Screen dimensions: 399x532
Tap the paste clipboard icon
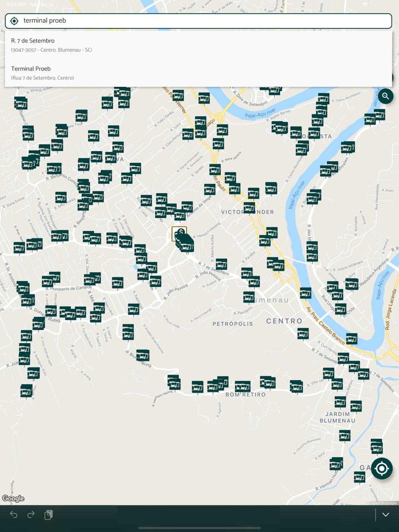48,514
